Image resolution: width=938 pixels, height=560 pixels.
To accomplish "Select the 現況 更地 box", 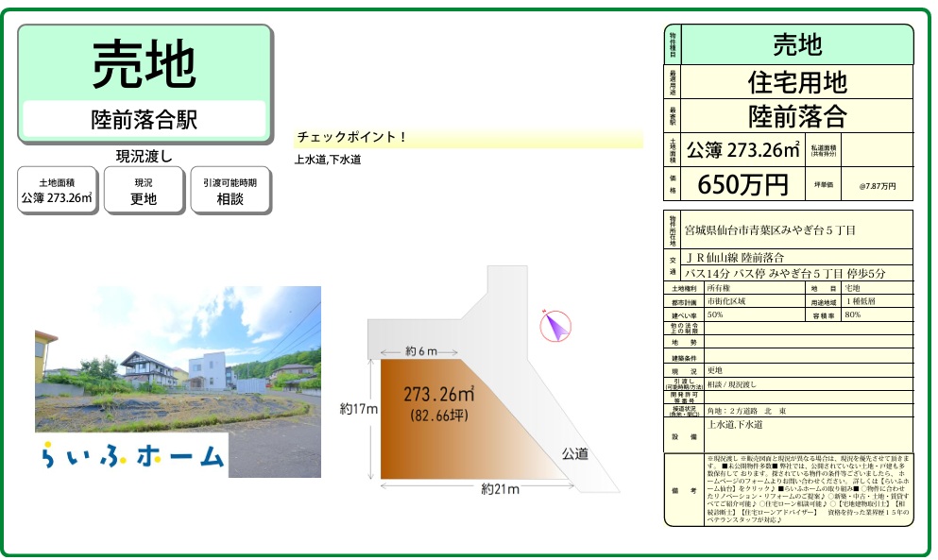I will [143, 190].
